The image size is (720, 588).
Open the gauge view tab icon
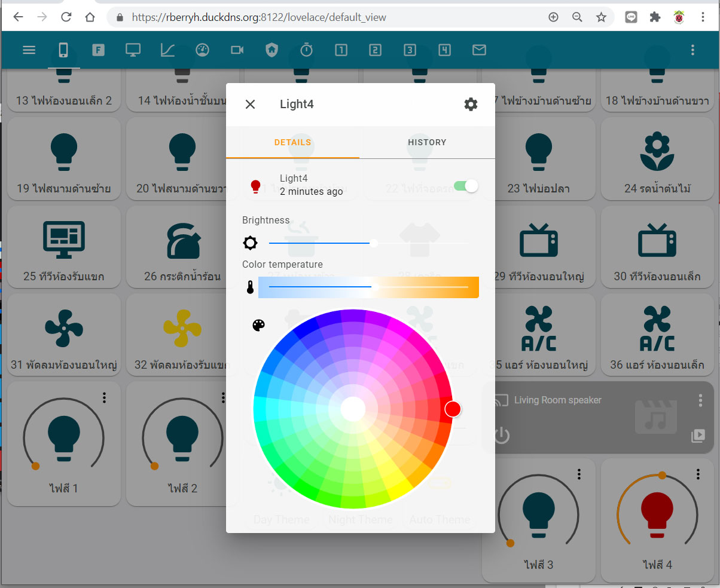(202, 50)
